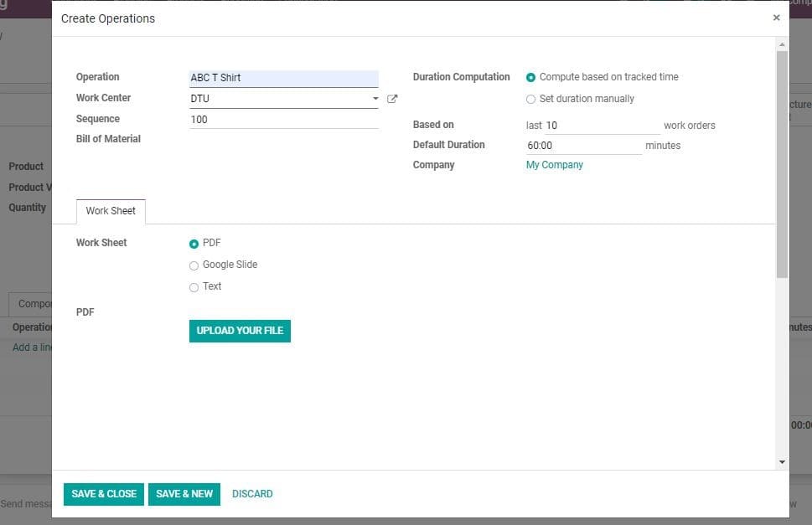Open Work Center record via external link icon
Screen dimensions: 812x525
point(390,98)
